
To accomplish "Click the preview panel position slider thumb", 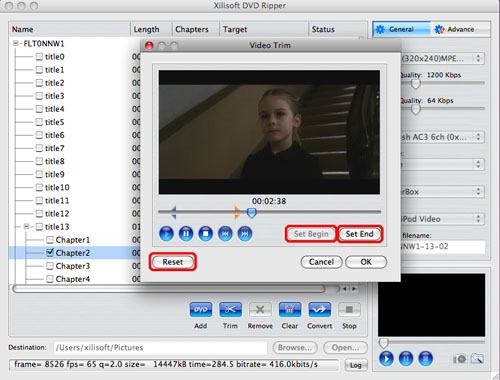I will [x=384, y=343].
